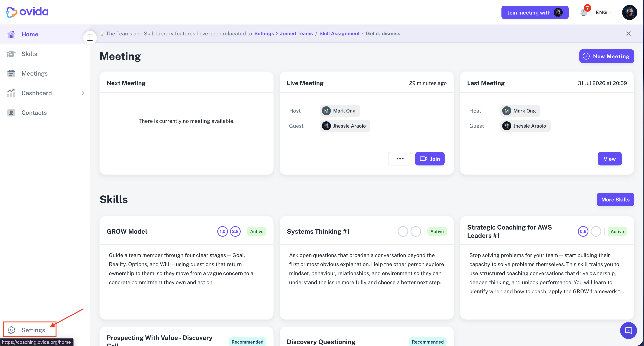Click the Meetings calendar icon
Viewport: 644px width, 346px height.
coord(11,73)
